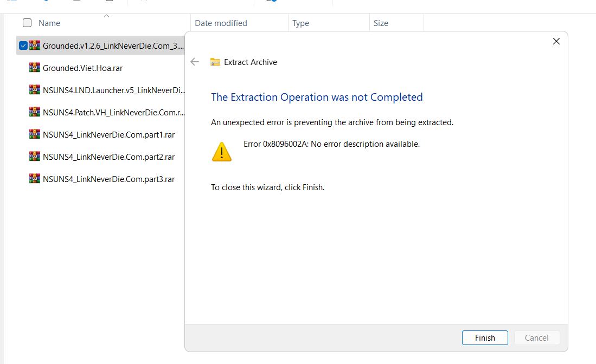The width and height of the screenshot is (596, 364).
Task: Tick the select-all checkbox beside Name
Action: [x=27, y=23]
